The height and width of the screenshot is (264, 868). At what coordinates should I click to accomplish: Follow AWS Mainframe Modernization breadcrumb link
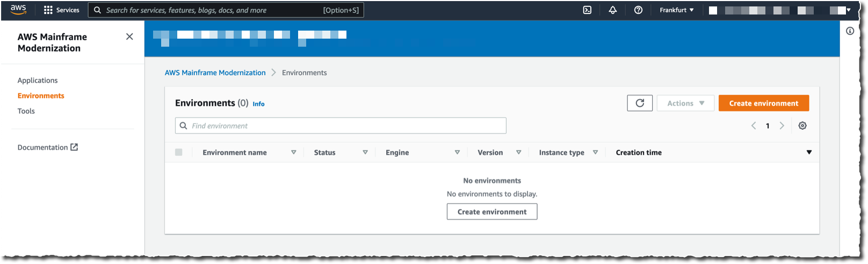click(x=215, y=72)
